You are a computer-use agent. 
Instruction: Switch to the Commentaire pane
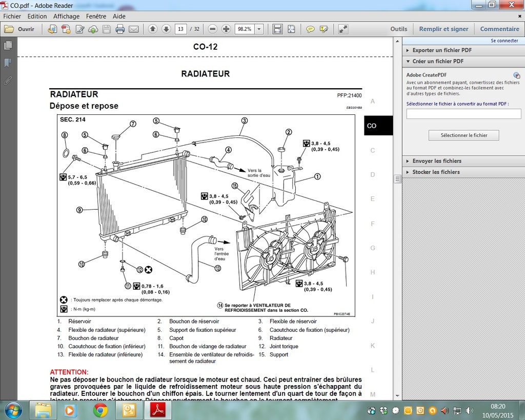(x=499, y=29)
